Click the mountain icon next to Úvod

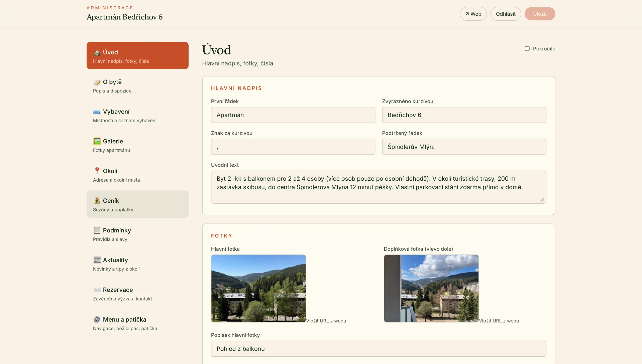click(97, 52)
